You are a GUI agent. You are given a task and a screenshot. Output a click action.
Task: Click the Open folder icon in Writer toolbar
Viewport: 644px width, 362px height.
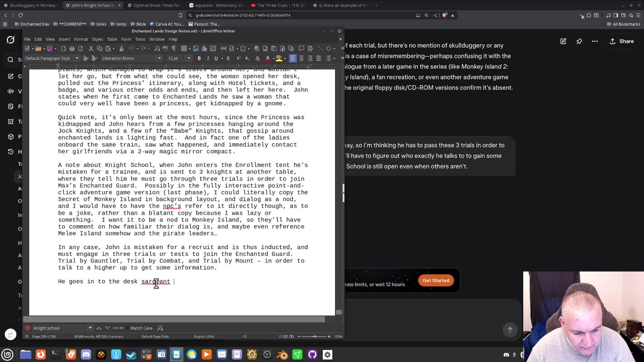(38, 48)
